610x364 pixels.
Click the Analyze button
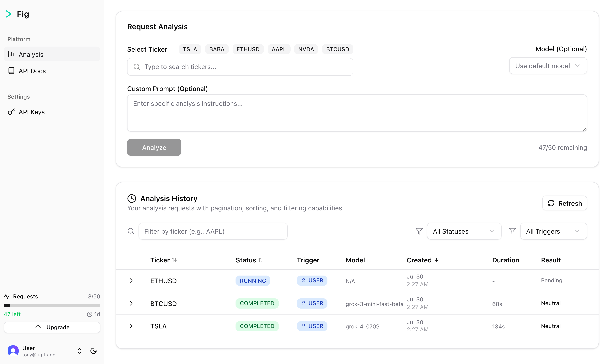(x=154, y=147)
